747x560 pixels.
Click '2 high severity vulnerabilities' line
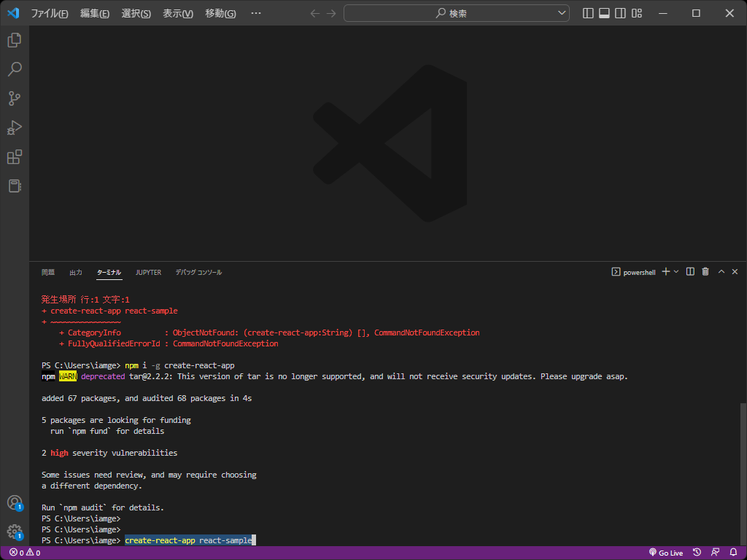[x=109, y=453]
